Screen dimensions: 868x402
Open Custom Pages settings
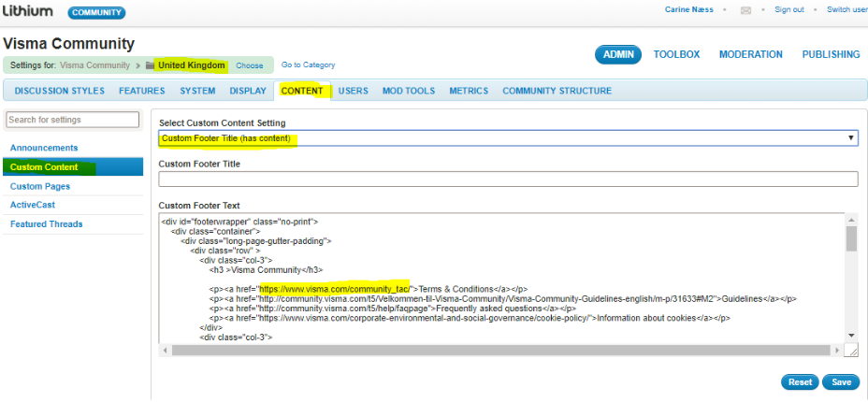[x=40, y=186]
